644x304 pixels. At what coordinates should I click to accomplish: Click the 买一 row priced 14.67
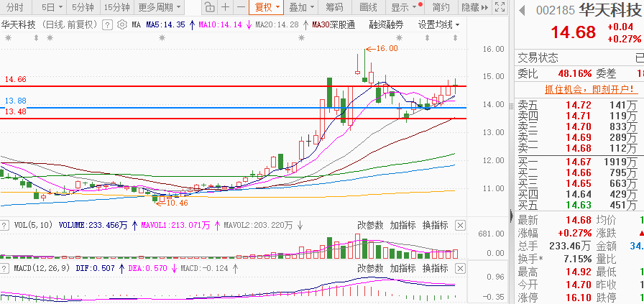(579, 162)
